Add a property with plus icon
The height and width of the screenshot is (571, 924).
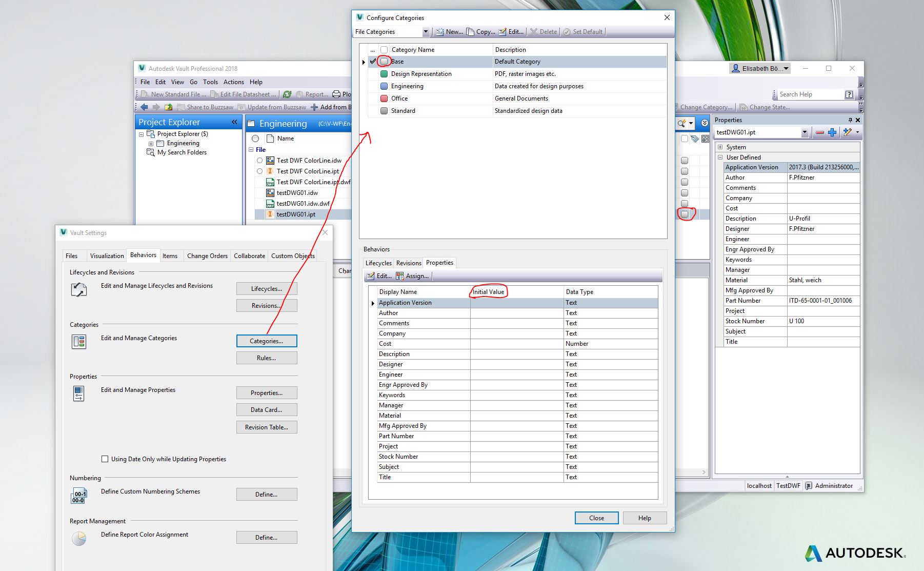coord(832,132)
